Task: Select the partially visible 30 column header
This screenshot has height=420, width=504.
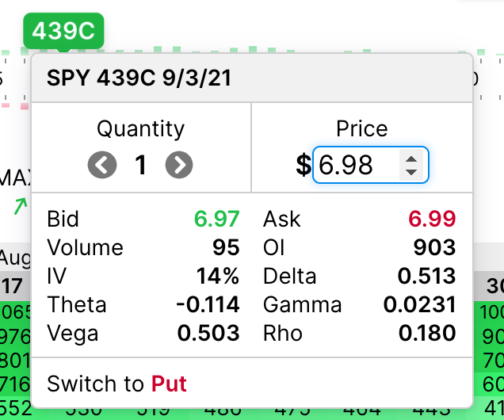Action: click(x=495, y=286)
